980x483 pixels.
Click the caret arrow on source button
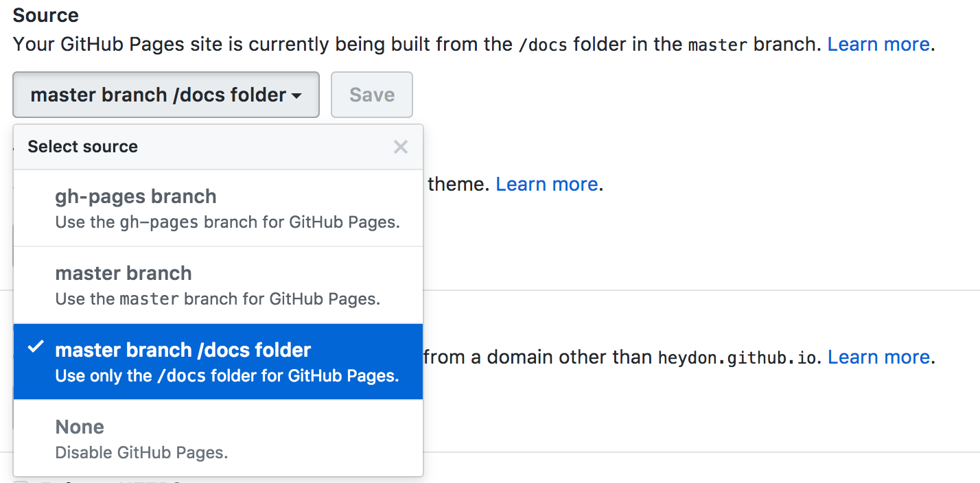(296, 96)
